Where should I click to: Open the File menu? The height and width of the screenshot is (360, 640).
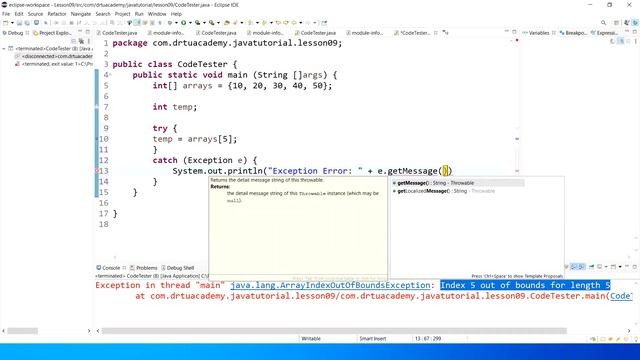pyautogui.click(x=6, y=14)
